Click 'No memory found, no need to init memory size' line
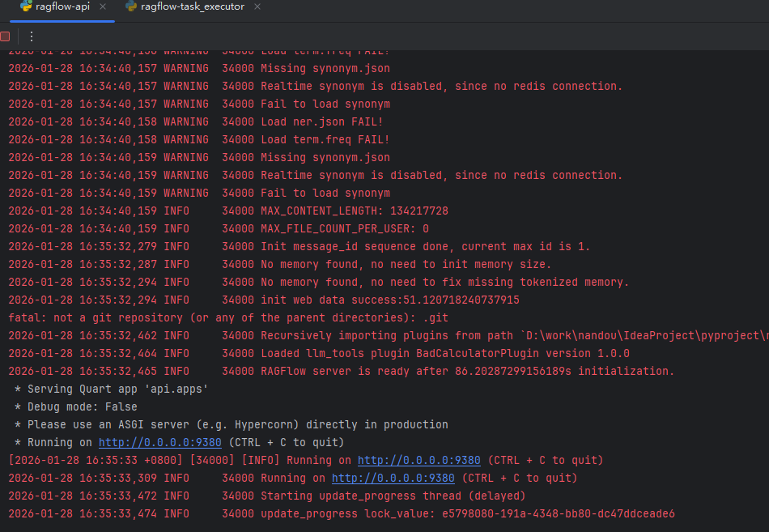Image resolution: width=769 pixels, height=532 pixels. (279, 264)
